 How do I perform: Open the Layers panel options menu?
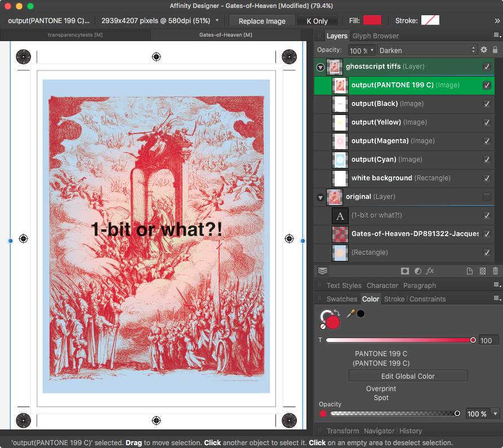(497, 36)
